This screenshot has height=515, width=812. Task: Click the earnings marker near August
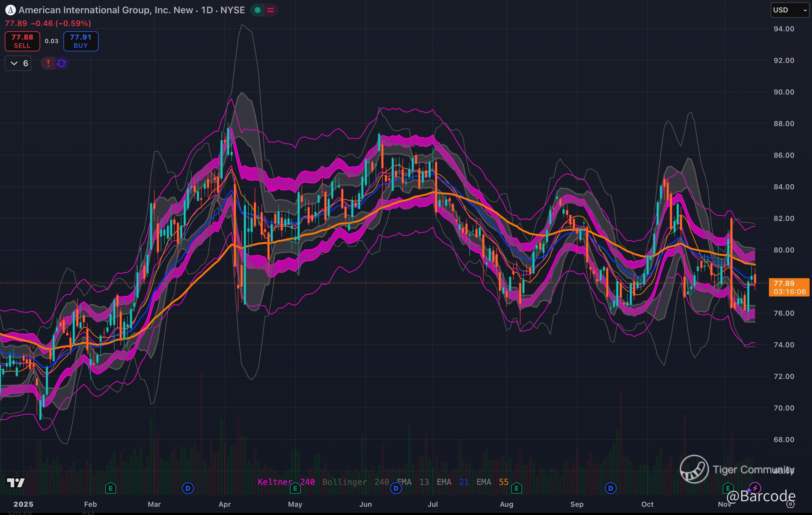[x=516, y=488]
